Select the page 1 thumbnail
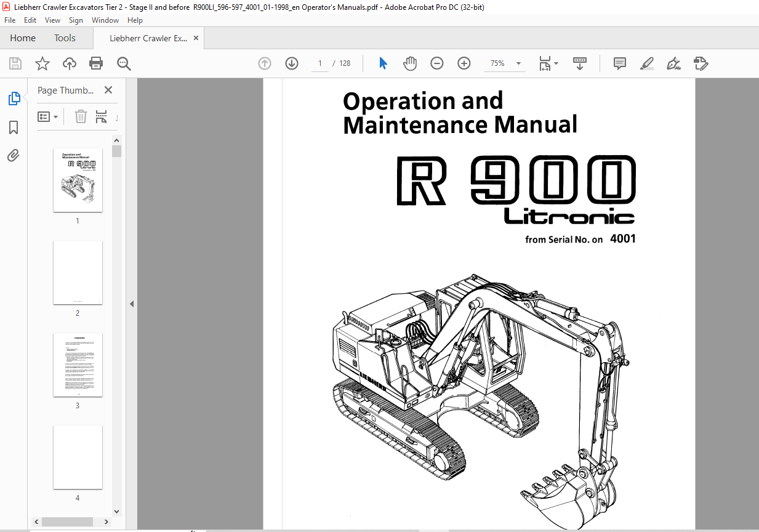The height and width of the screenshot is (532, 759). [78, 180]
